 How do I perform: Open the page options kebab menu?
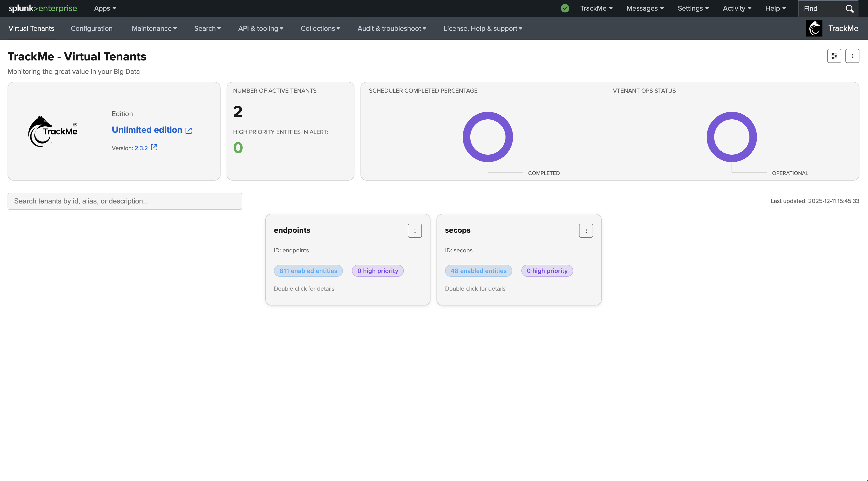[852, 56]
